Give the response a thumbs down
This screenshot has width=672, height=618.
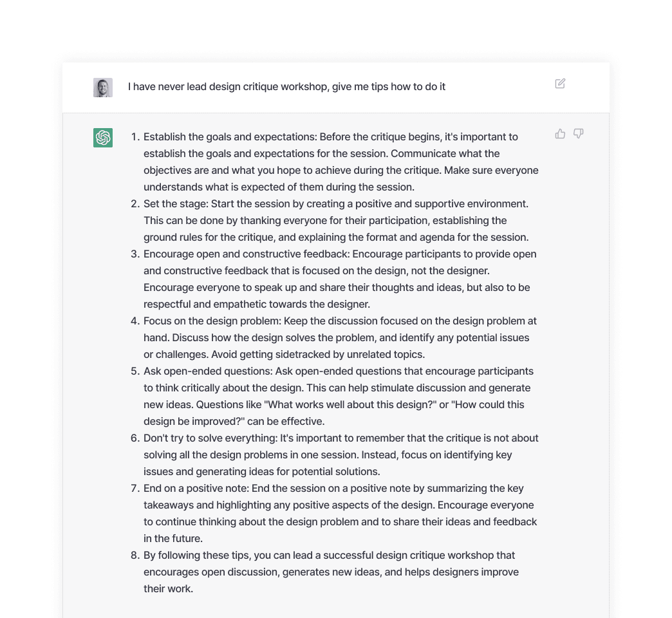click(x=579, y=134)
